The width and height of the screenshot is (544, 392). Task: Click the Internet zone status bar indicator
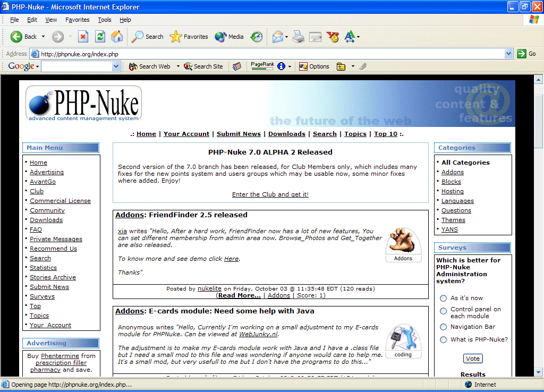(x=480, y=385)
